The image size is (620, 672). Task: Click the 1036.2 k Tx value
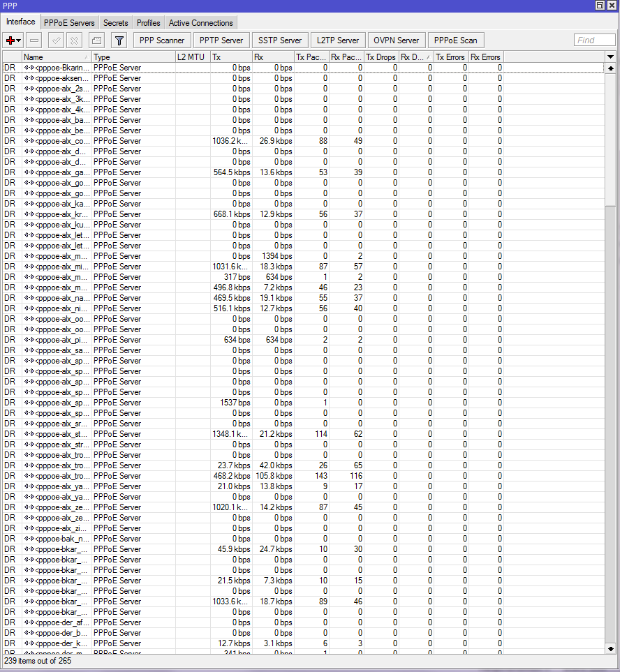pos(230,141)
